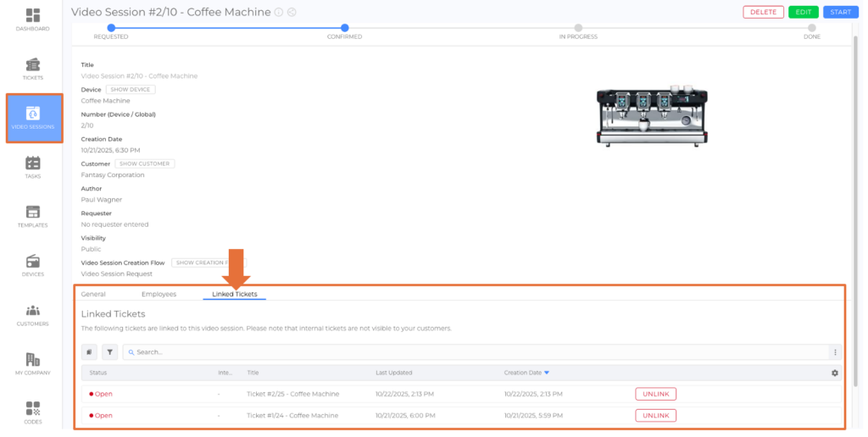
Task: Open My Company from the sidebar
Action: tap(33, 363)
